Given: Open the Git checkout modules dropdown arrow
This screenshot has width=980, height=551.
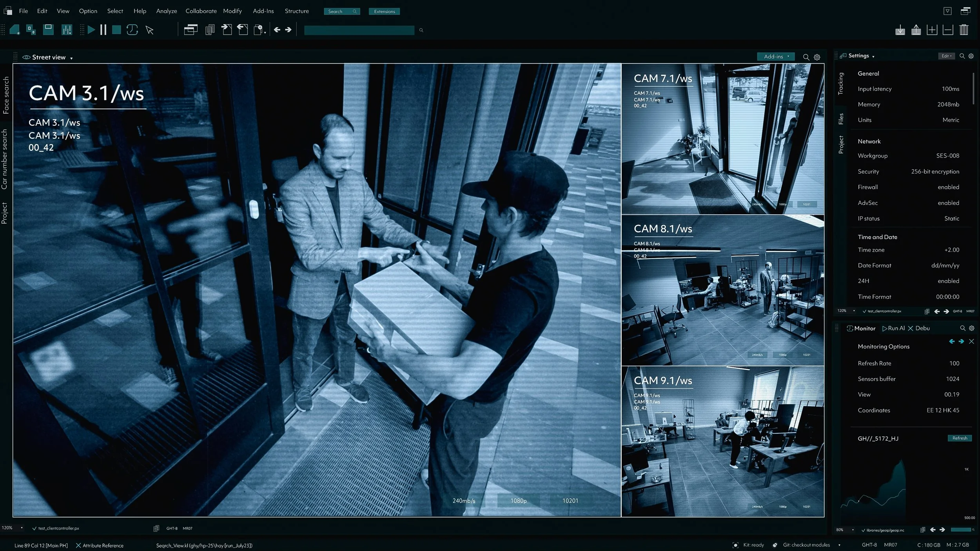Looking at the screenshot, I should click(x=839, y=545).
